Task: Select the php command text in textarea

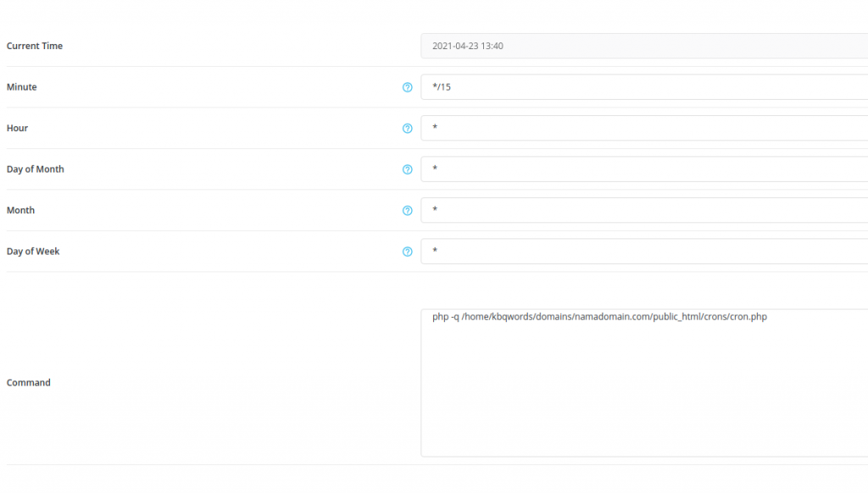Action: [597, 316]
